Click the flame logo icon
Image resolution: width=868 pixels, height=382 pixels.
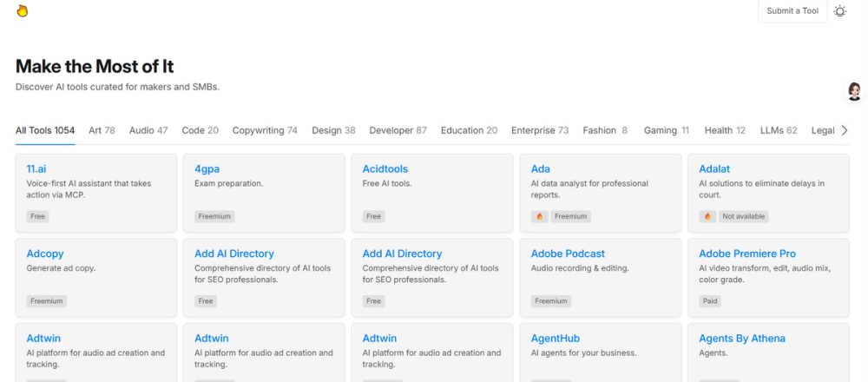tap(23, 11)
